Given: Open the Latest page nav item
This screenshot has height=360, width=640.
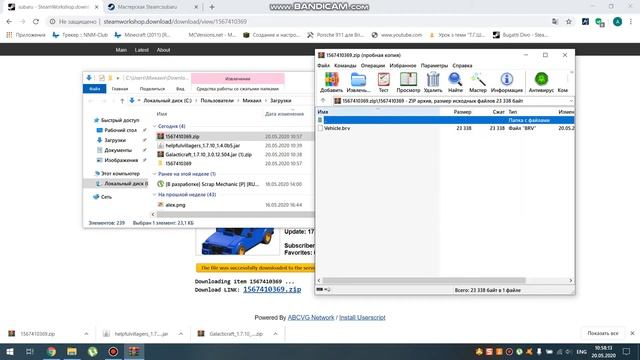Looking at the screenshot, I should click(141, 50).
